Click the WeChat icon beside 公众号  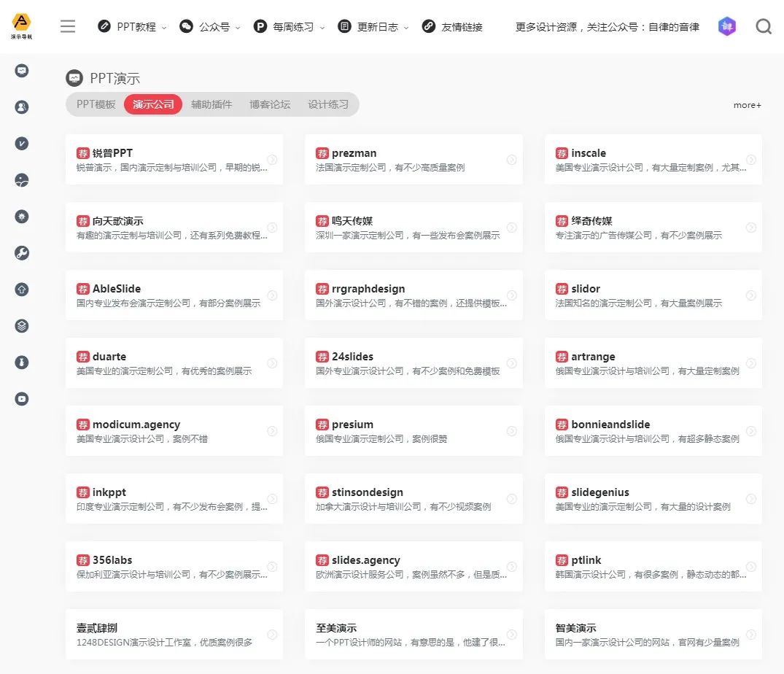[x=186, y=26]
